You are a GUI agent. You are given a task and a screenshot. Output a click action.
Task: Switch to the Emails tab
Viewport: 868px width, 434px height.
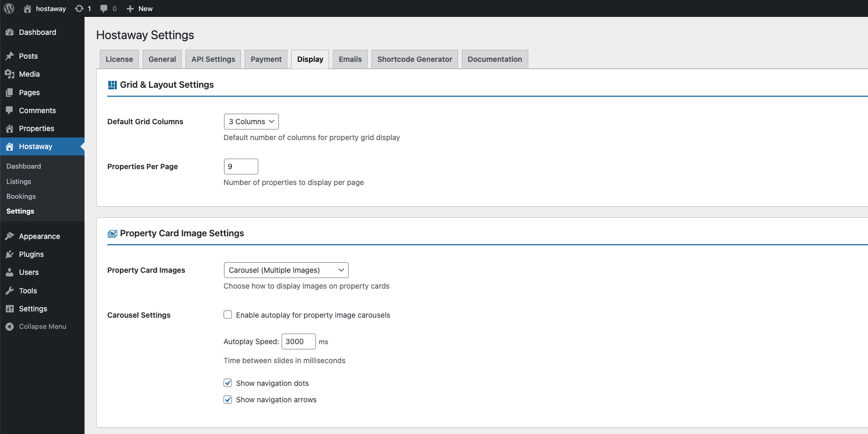click(350, 59)
